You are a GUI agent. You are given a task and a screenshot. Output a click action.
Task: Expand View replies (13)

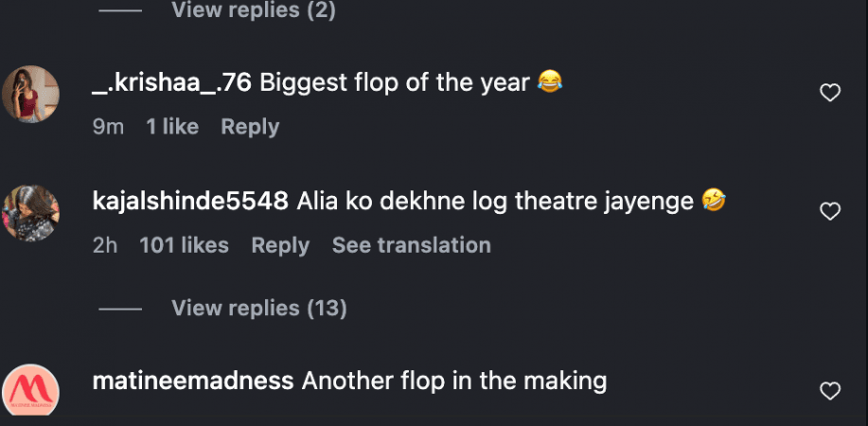click(x=258, y=308)
